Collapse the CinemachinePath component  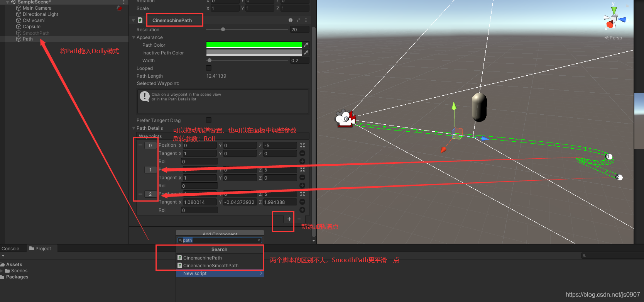pos(133,20)
